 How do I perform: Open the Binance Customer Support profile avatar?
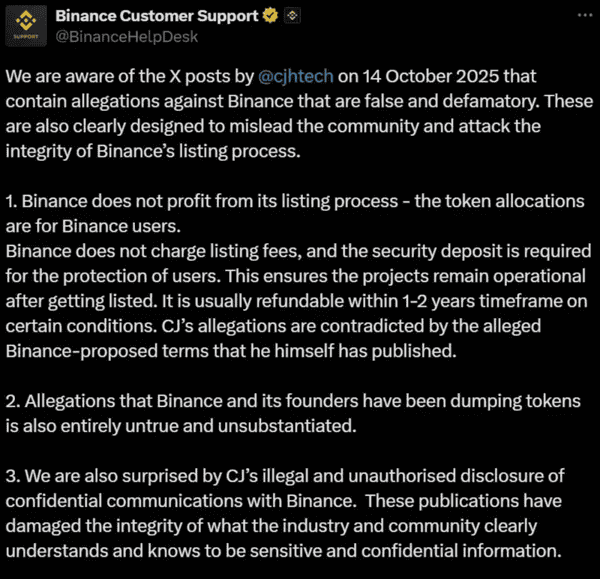(27, 27)
